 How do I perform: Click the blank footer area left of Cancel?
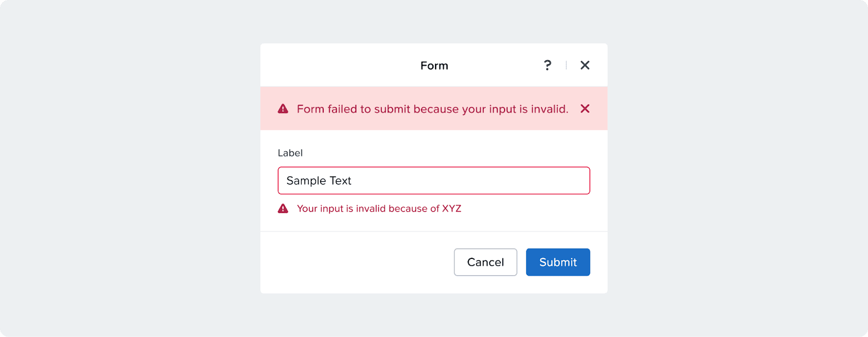pyautogui.click(x=353, y=262)
